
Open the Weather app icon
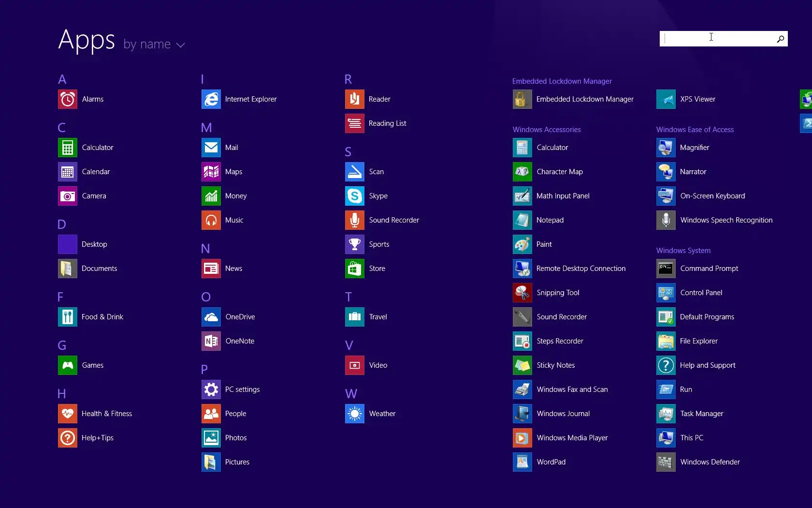point(355,414)
